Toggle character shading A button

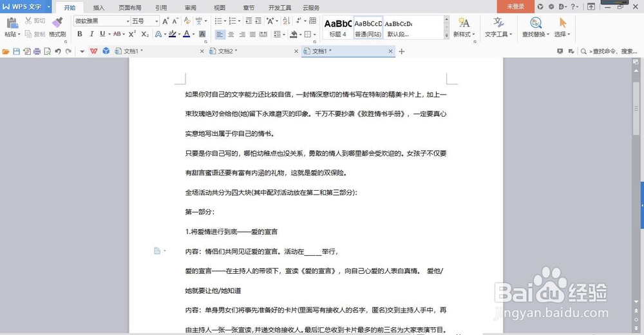coord(202,34)
